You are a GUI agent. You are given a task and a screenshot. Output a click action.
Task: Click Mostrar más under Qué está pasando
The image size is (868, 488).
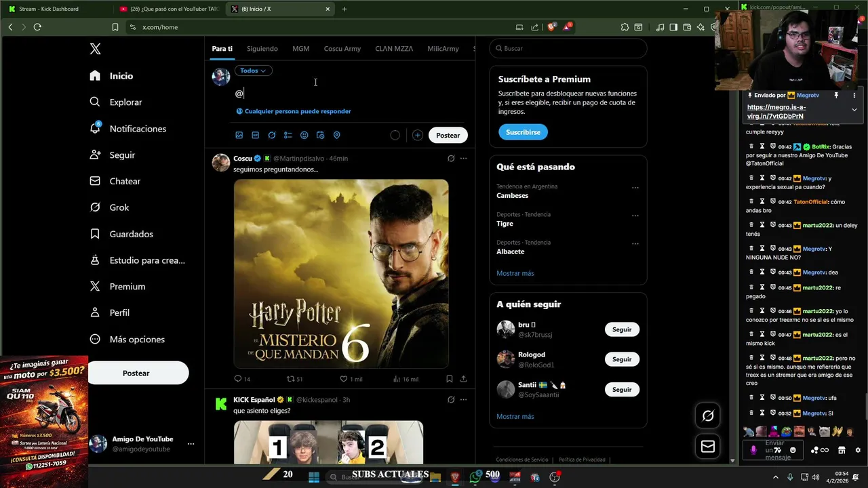[x=515, y=273]
